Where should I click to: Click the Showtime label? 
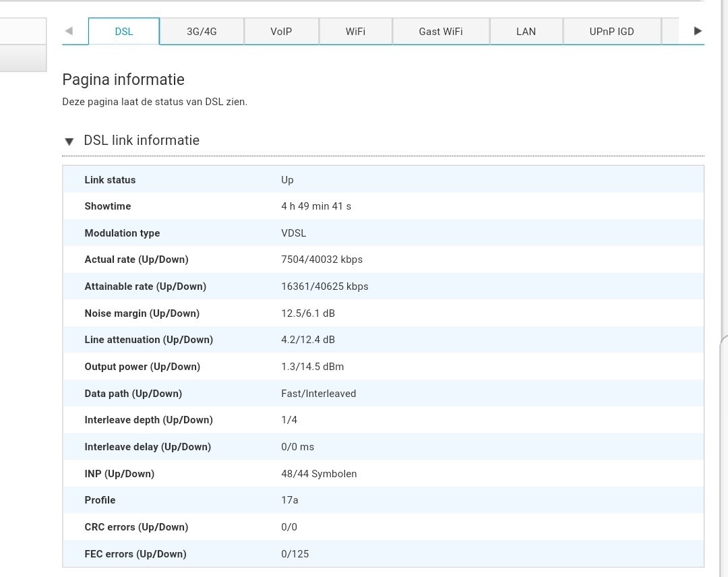click(x=108, y=206)
